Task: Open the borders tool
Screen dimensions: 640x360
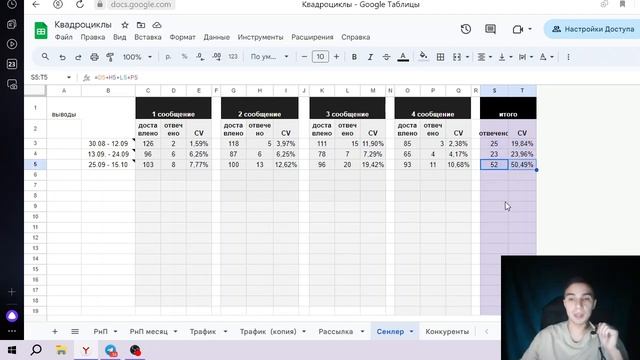Action: coord(440,57)
